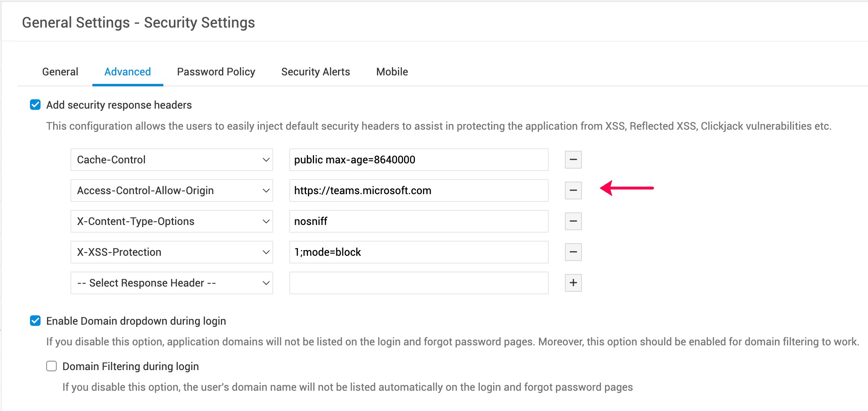
Task: Remove the X-XSS-Protection header row
Action: coord(573,252)
